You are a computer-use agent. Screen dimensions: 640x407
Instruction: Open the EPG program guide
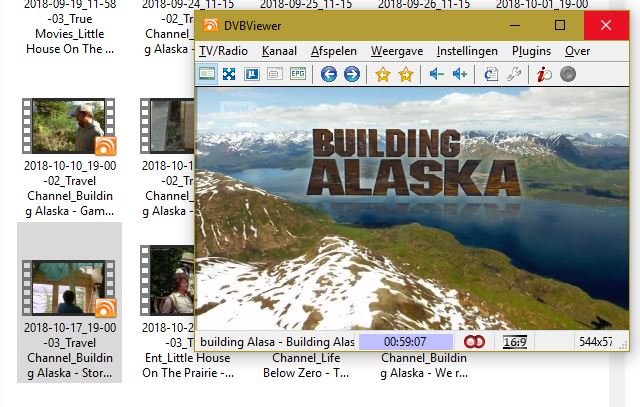pos(298,74)
